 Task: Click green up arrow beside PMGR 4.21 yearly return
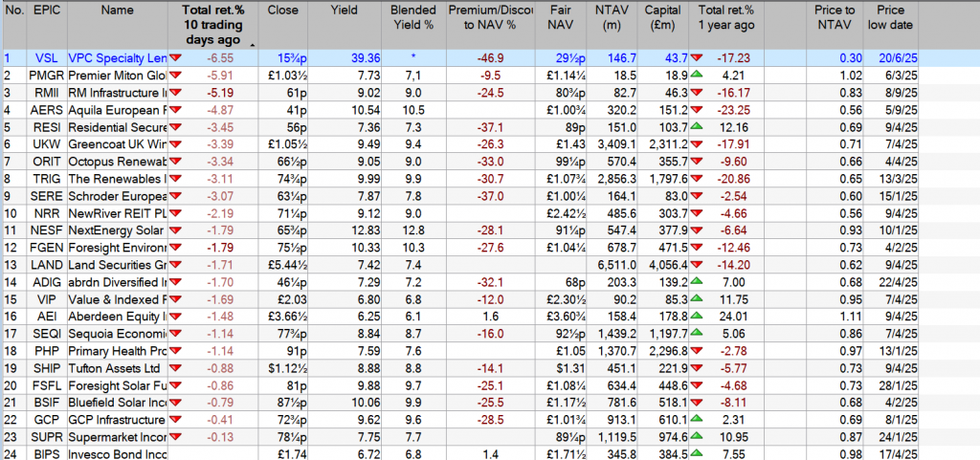[695, 76]
